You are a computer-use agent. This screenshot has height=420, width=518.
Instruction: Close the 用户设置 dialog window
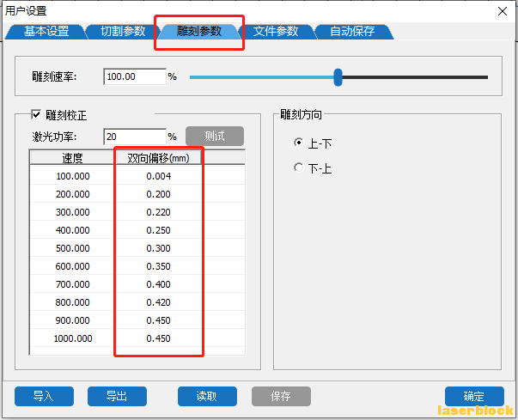coord(502,10)
